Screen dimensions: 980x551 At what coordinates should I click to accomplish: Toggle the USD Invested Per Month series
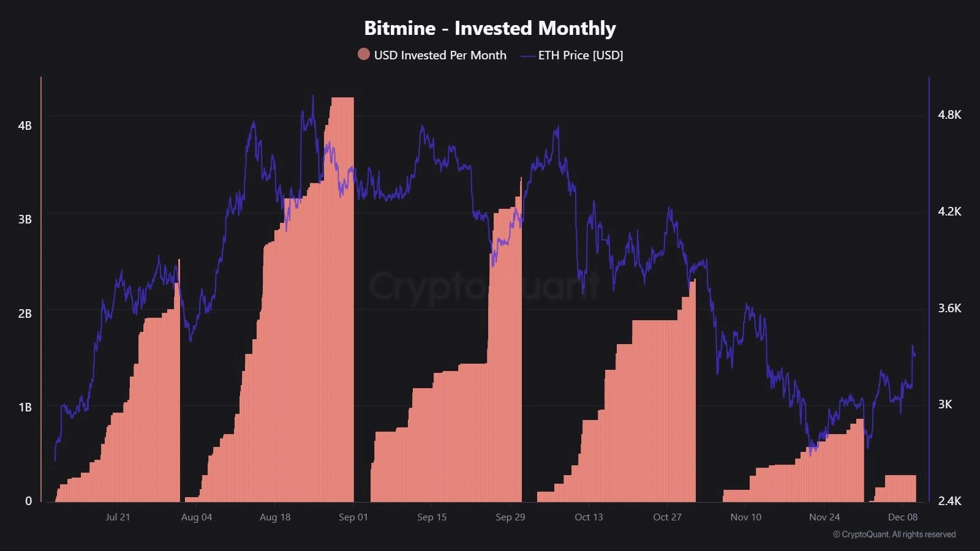[440, 55]
